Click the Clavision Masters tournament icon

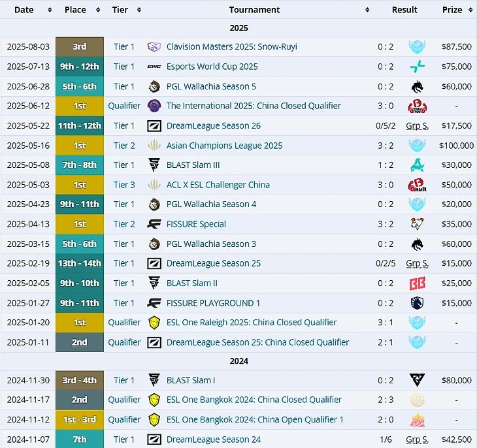[x=154, y=47]
